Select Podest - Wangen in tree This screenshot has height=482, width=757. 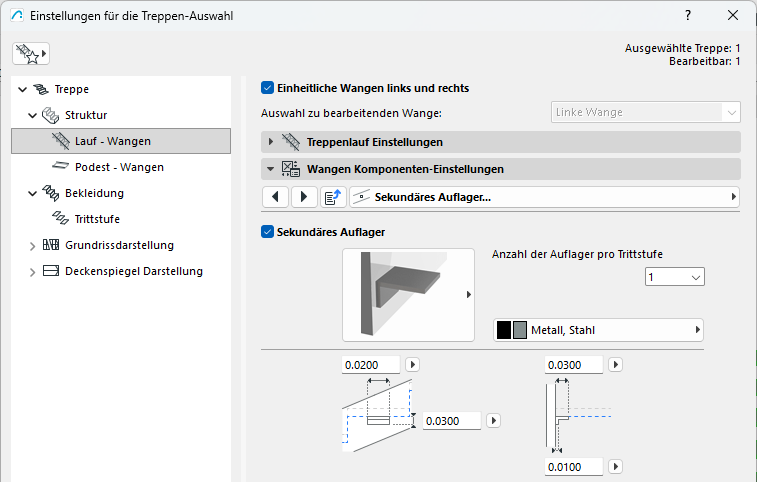118,167
